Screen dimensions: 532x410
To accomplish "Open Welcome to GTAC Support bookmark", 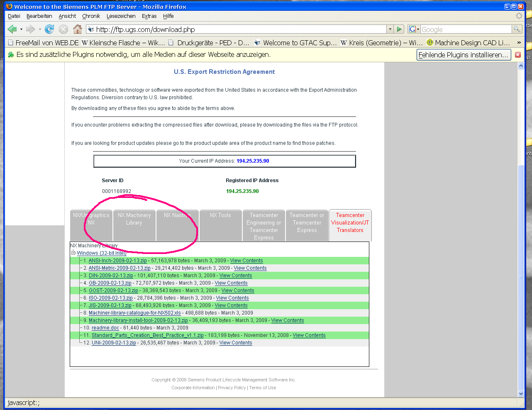I will click(295, 43).
